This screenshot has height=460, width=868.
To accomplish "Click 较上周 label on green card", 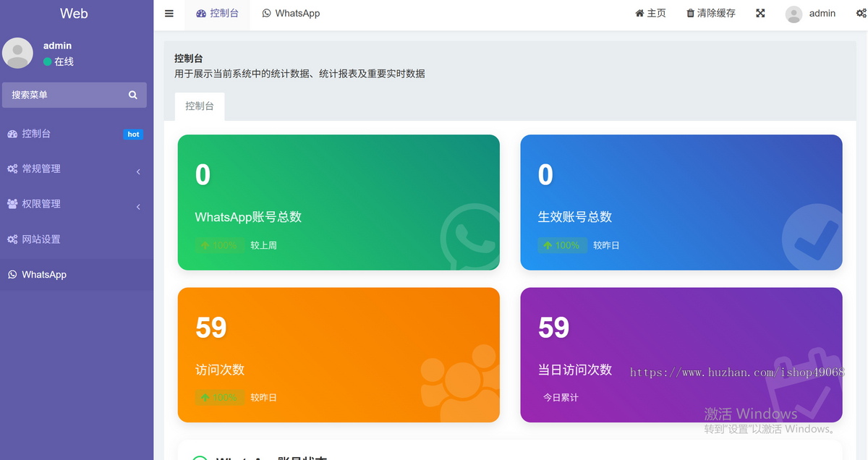I will click(x=264, y=245).
